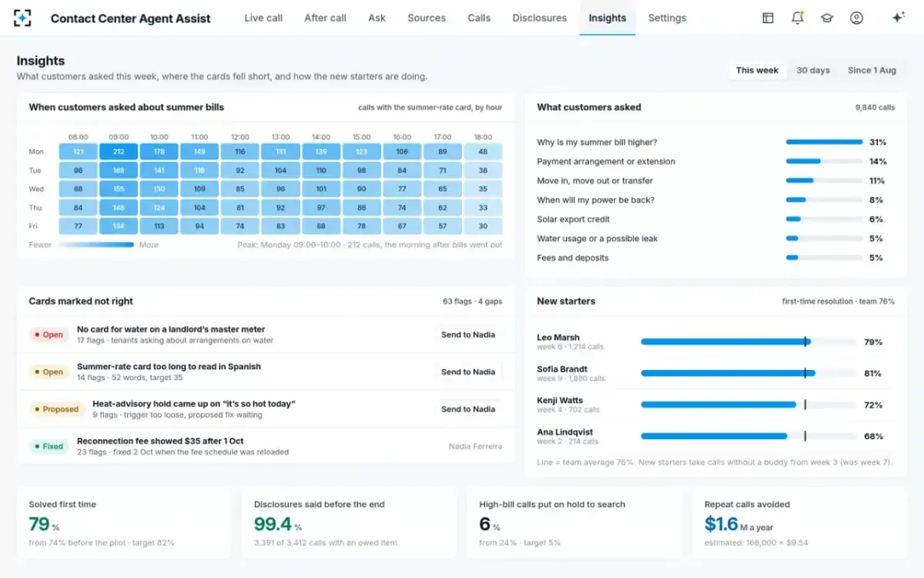This screenshot has height=578, width=924.
Task: Open 'Reconnection fee showed $35 after 1 Oct'
Action: tap(160, 441)
